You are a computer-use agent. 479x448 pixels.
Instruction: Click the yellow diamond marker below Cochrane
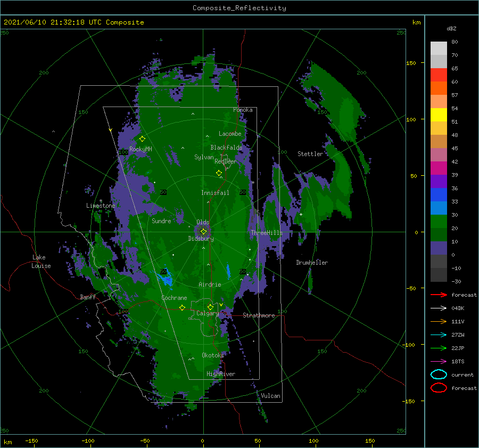182,307
